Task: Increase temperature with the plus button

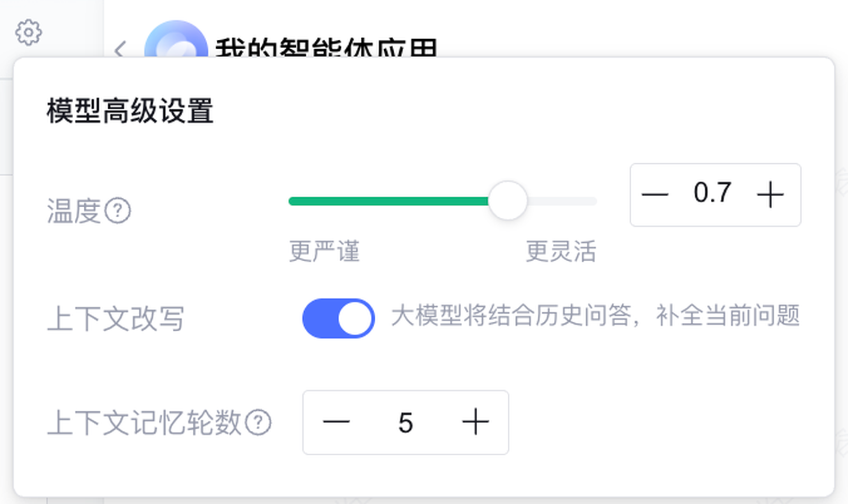Action: pyautogui.click(x=770, y=194)
